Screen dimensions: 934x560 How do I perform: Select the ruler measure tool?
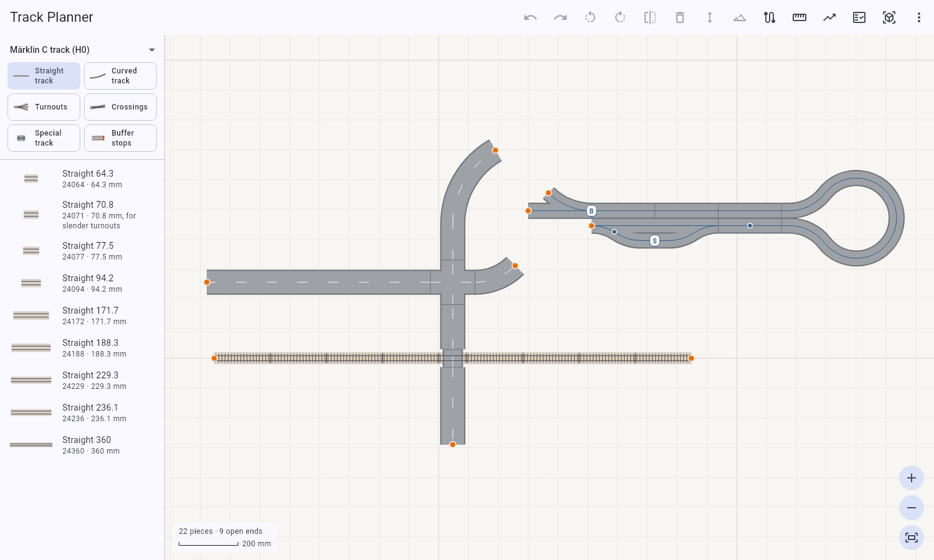[x=800, y=17]
